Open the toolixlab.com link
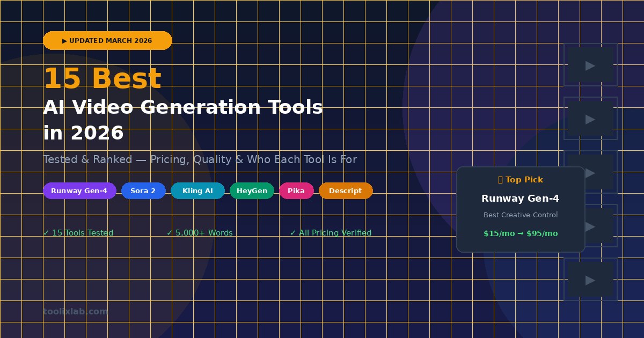The height and width of the screenshot is (338, 644). (x=75, y=311)
